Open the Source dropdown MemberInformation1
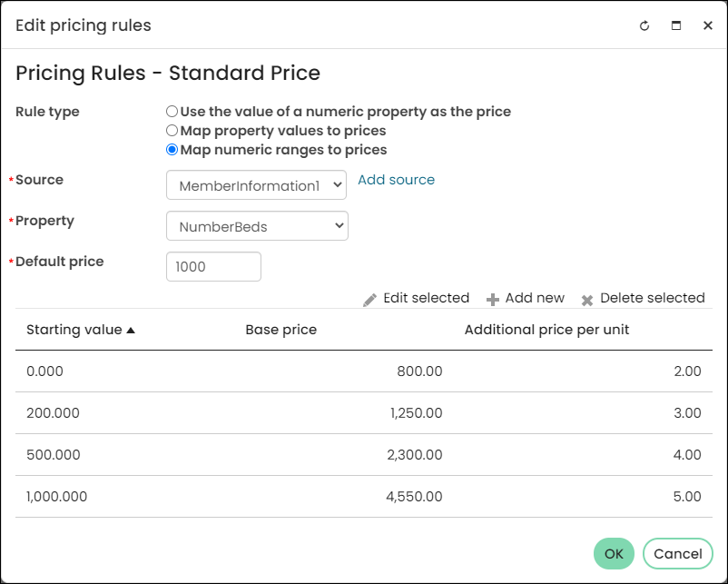This screenshot has width=728, height=584. (256, 185)
